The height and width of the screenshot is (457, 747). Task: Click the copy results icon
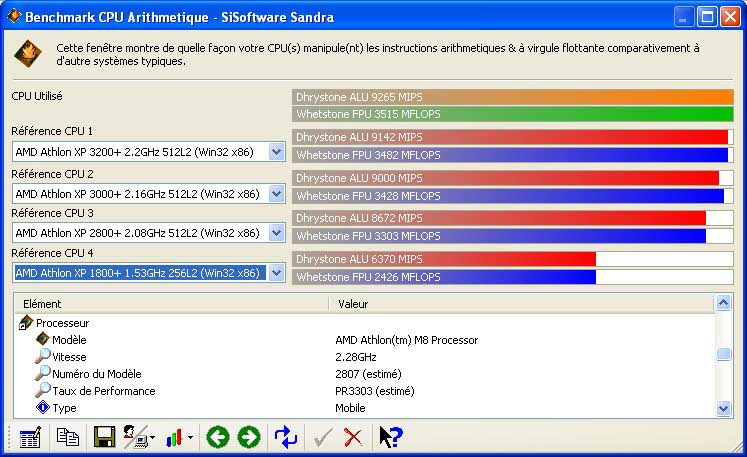tap(67, 437)
